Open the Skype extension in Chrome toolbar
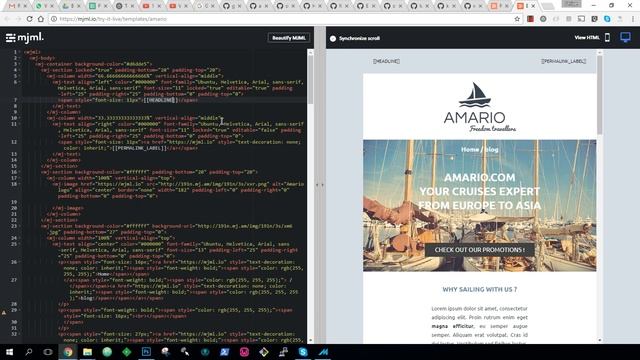The image size is (640, 360). (607, 19)
